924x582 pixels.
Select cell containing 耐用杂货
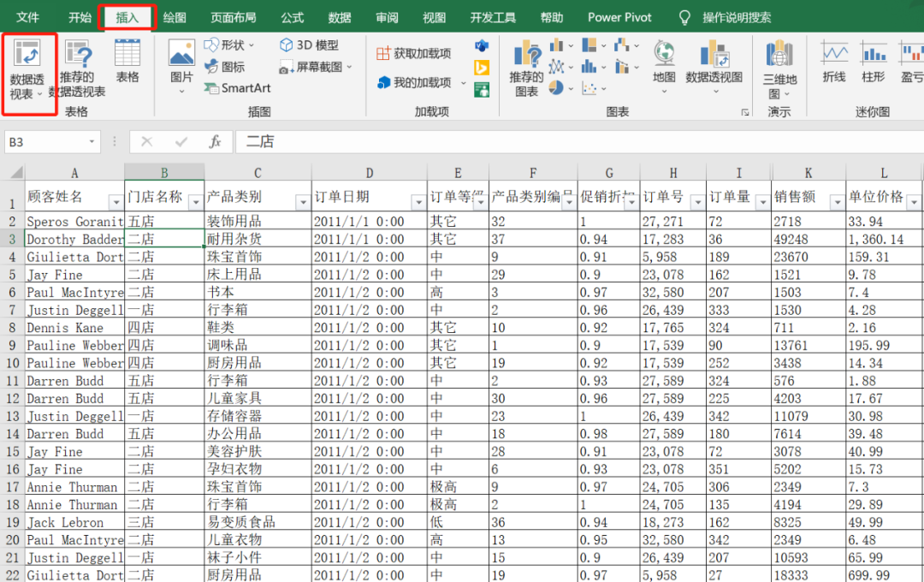click(x=258, y=239)
